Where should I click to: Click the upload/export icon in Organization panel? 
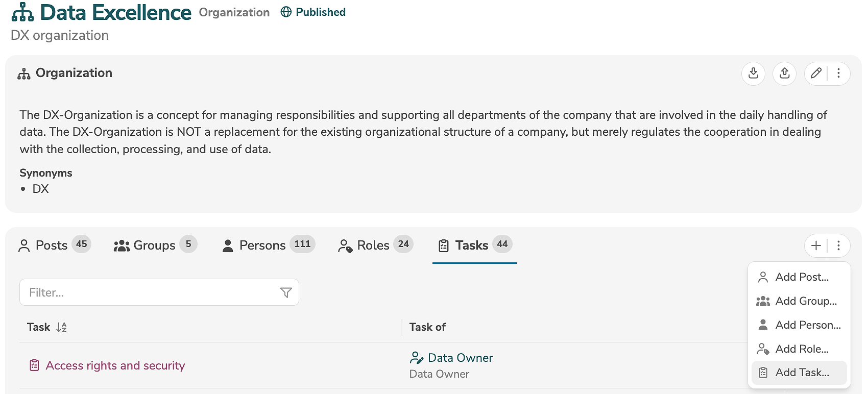[x=785, y=73]
